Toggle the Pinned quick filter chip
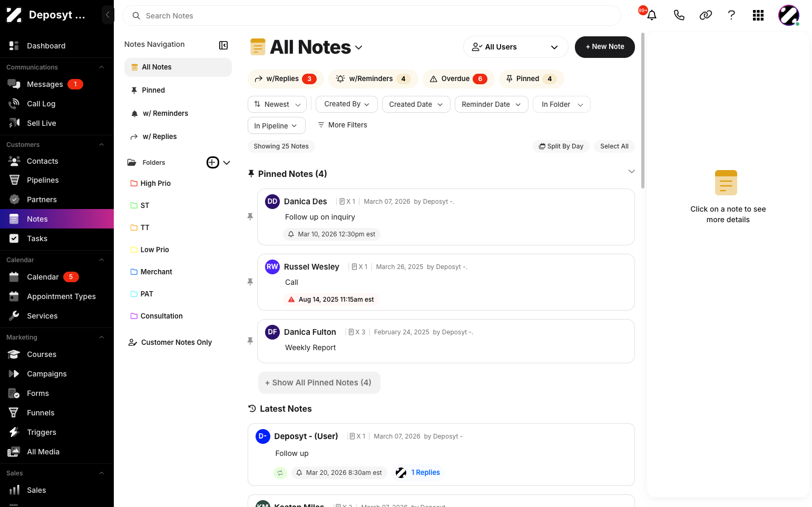 coord(531,78)
